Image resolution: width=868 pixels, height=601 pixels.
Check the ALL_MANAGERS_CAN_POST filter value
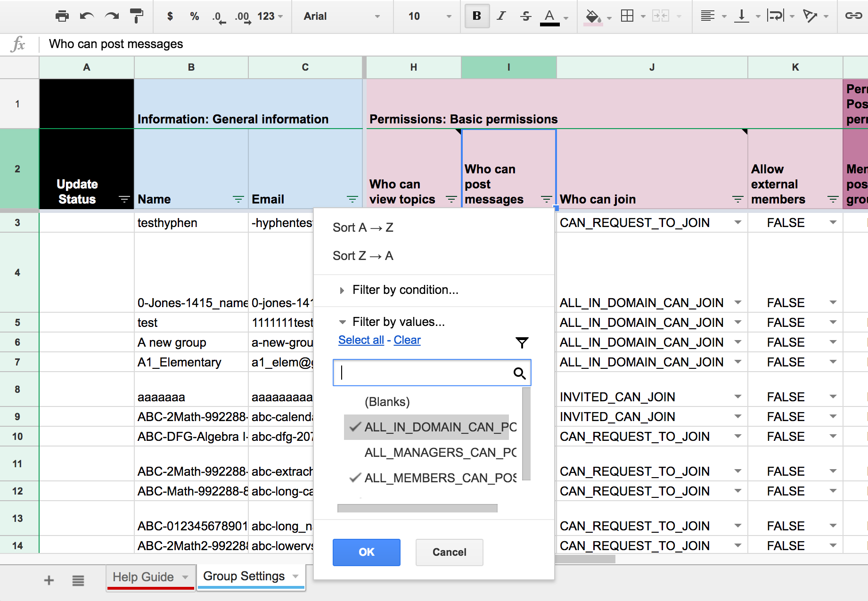point(426,453)
